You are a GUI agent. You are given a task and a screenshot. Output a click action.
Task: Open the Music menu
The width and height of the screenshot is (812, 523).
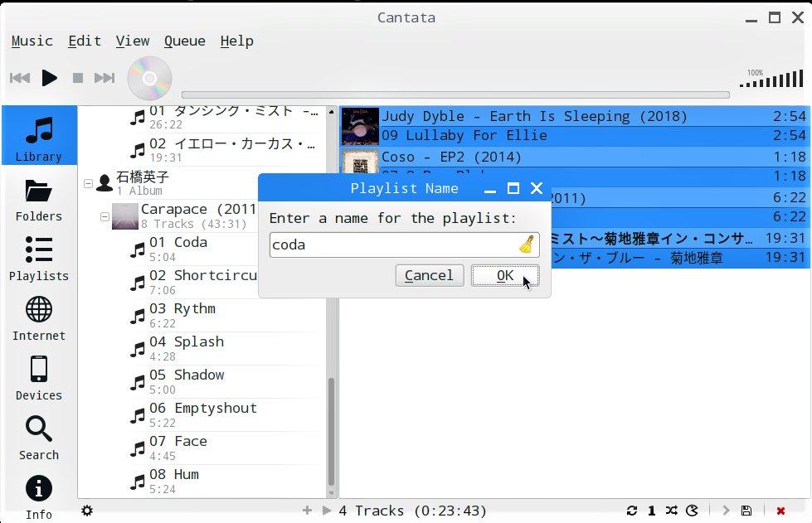(32, 41)
